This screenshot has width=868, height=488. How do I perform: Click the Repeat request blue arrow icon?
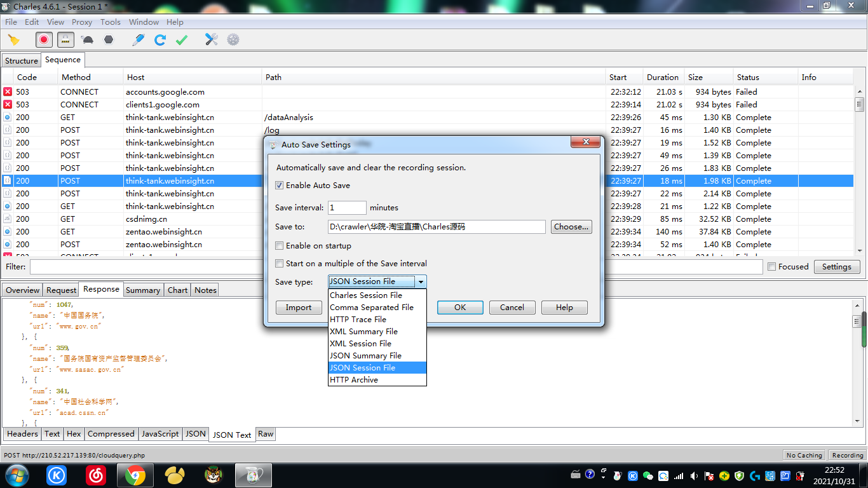[160, 40]
